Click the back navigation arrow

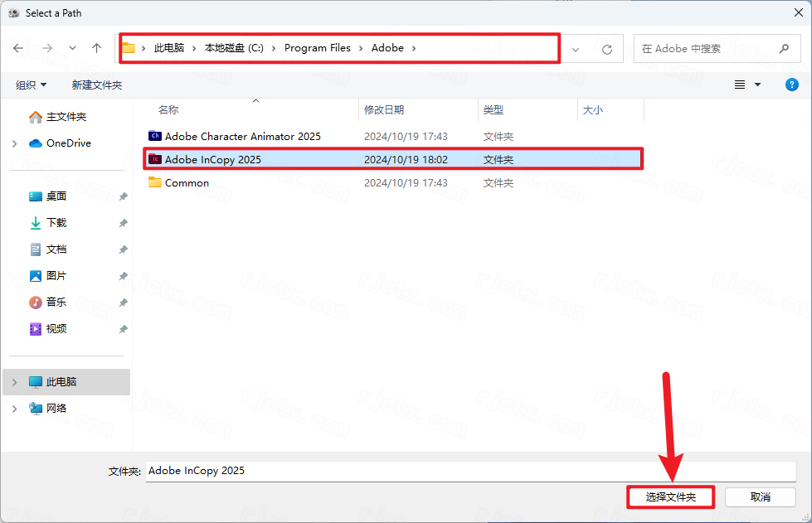[x=17, y=48]
